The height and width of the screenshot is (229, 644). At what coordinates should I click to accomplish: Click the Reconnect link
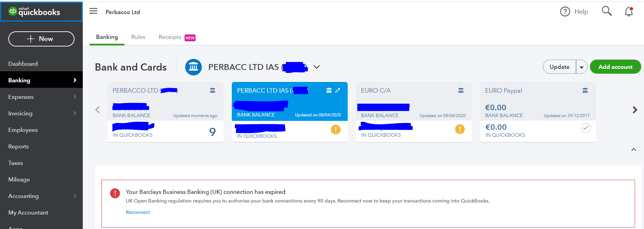tap(138, 212)
